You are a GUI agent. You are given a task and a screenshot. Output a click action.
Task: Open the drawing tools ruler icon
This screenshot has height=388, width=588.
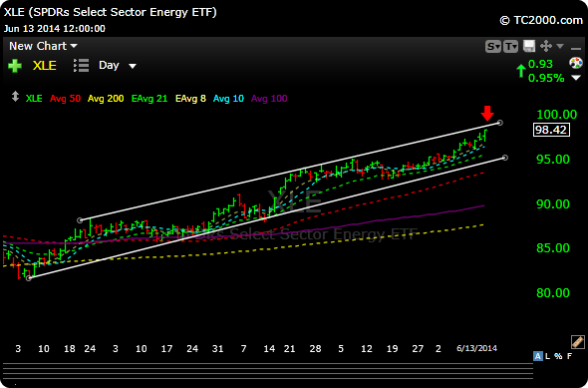578,342
